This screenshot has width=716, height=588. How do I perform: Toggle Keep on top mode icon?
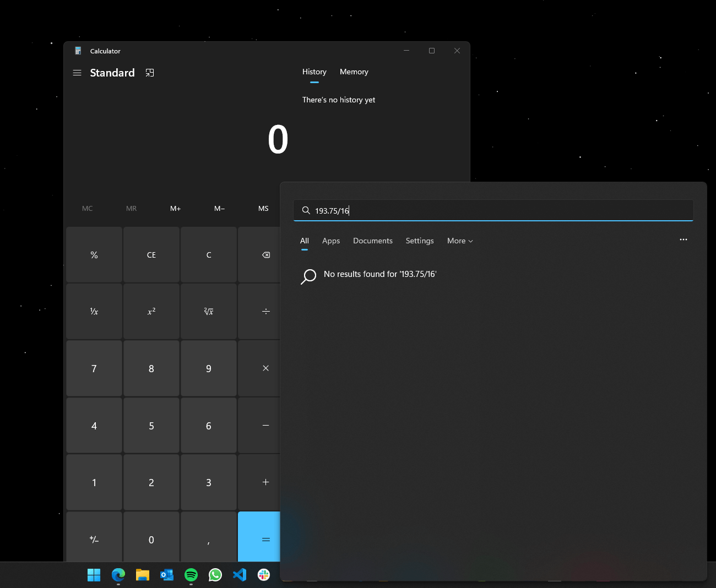[150, 73]
